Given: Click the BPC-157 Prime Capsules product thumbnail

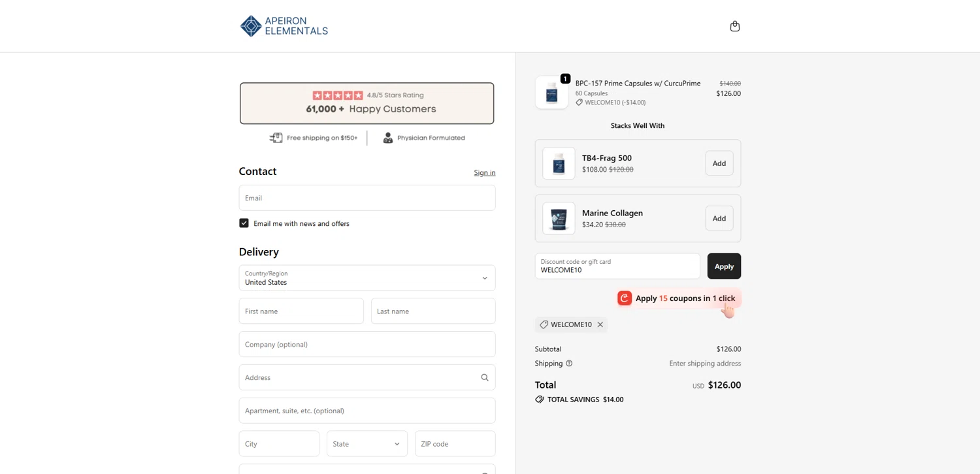Looking at the screenshot, I should pyautogui.click(x=551, y=93).
